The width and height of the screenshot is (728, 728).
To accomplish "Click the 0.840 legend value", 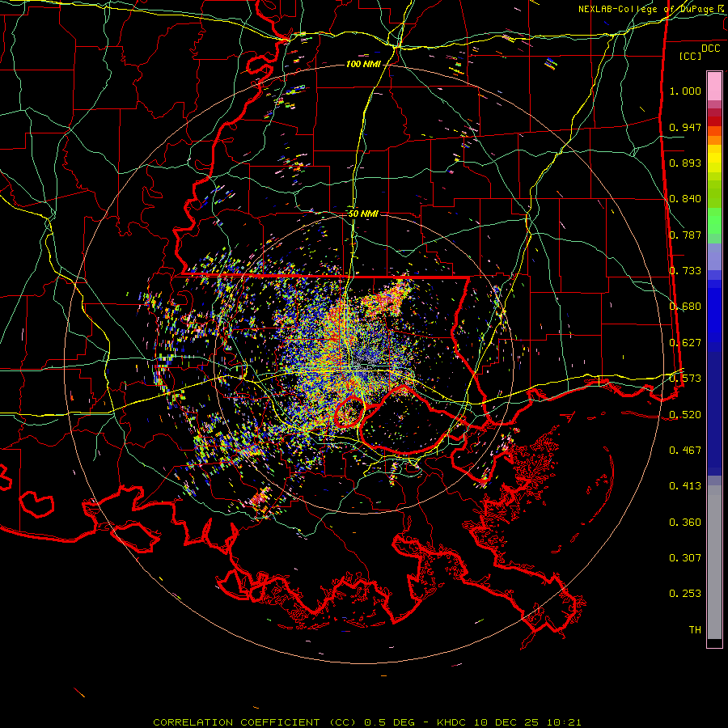I will tap(685, 199).
